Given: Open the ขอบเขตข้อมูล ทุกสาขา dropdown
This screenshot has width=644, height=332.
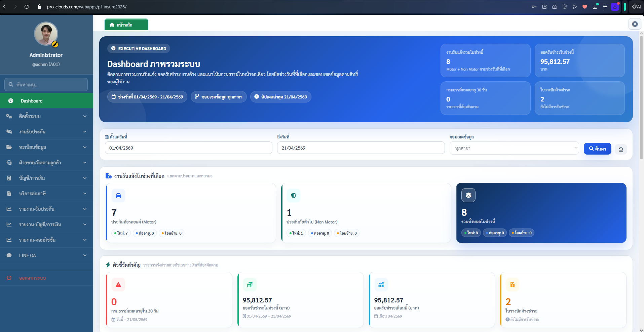Looking at the screenshot, I should point(514,148).
